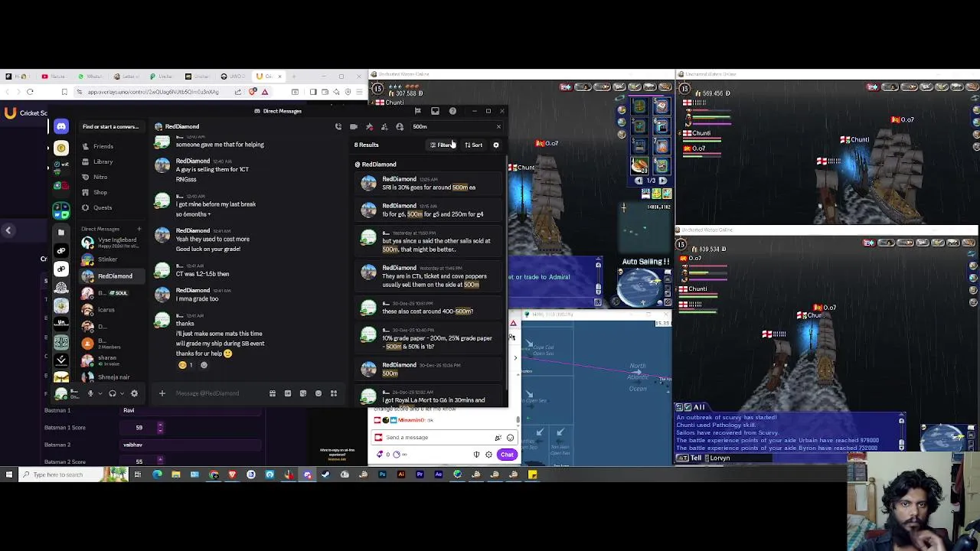
Task: Add reaction smiley beside reaction count
Action: pyautogui.click(x=204, y=365)
